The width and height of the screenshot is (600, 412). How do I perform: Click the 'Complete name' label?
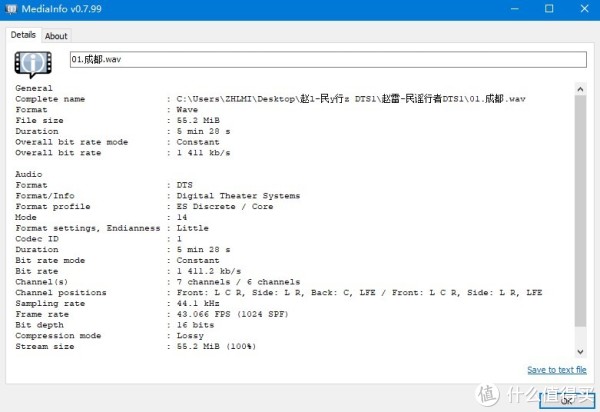[50, 99]
